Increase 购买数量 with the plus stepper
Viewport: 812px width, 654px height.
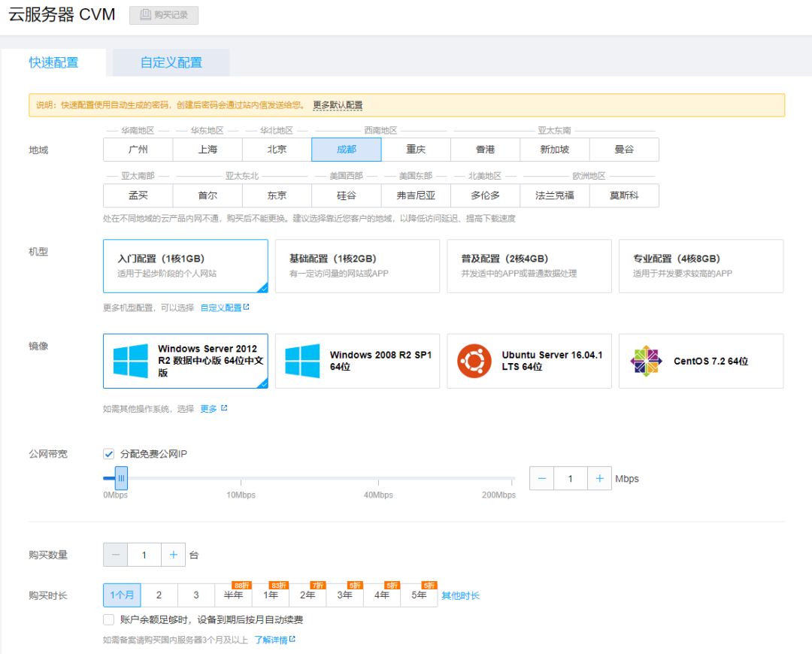tap(174, 554)
